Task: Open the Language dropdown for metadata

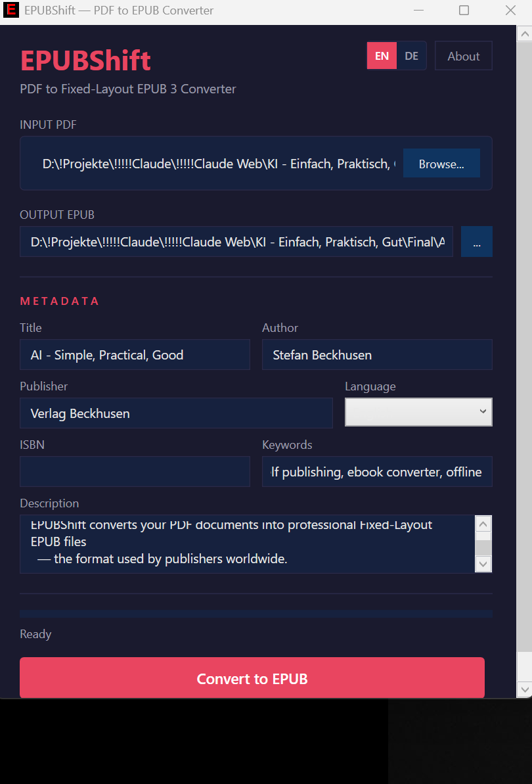Action: (418, 412)
